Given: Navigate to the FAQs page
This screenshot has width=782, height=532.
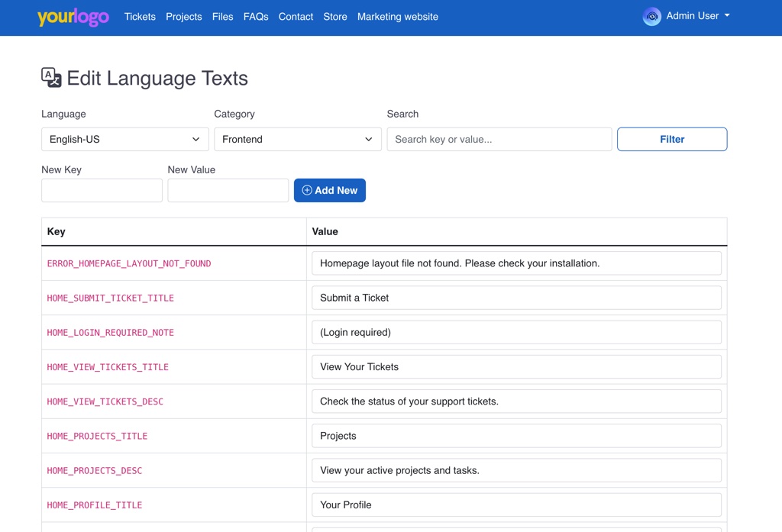Looking at the screenshot, I should point(256,17).
